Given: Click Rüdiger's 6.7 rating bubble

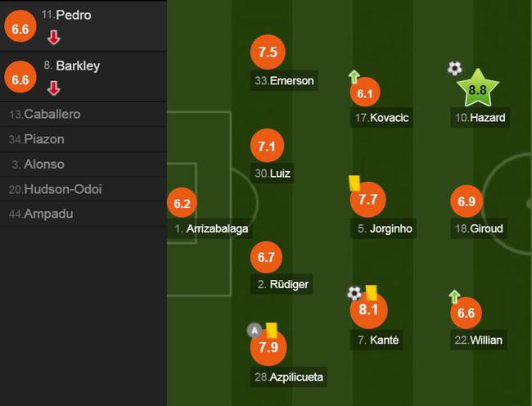Looking at the screenshot, I should [266, 257].
